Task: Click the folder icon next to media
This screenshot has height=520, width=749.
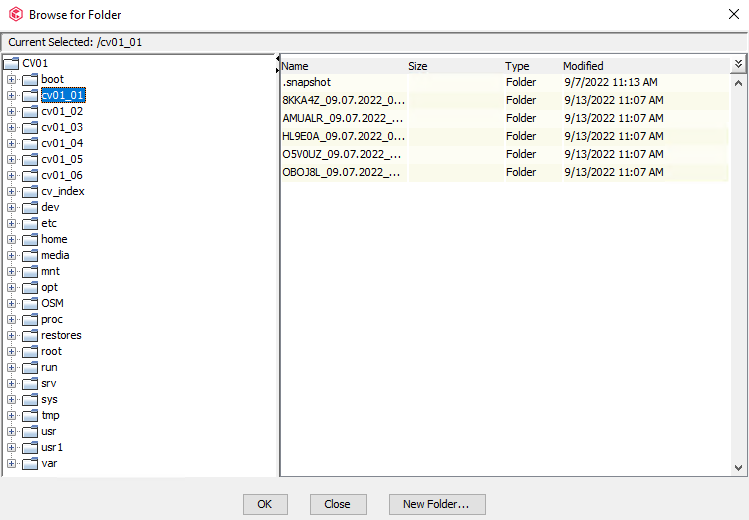Action: [29, 255]
